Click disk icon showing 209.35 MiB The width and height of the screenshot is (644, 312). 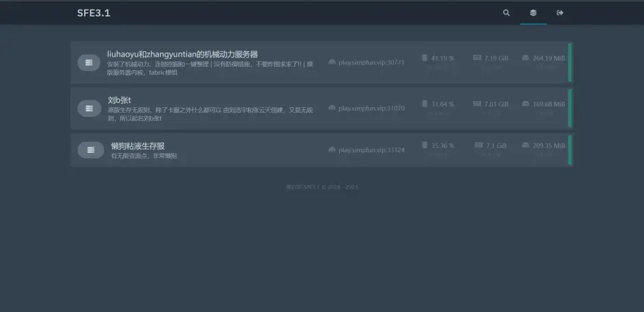point(526,145)
